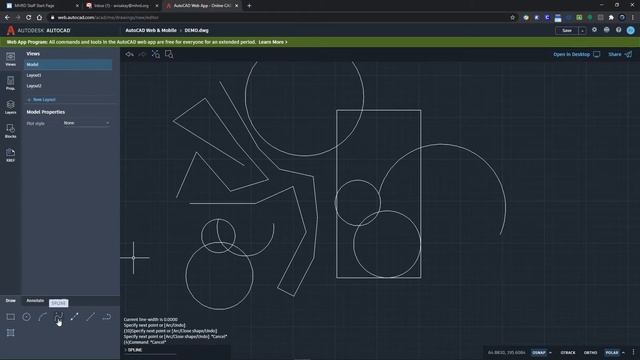Open a new browser tab

click(x=249, y=6)
